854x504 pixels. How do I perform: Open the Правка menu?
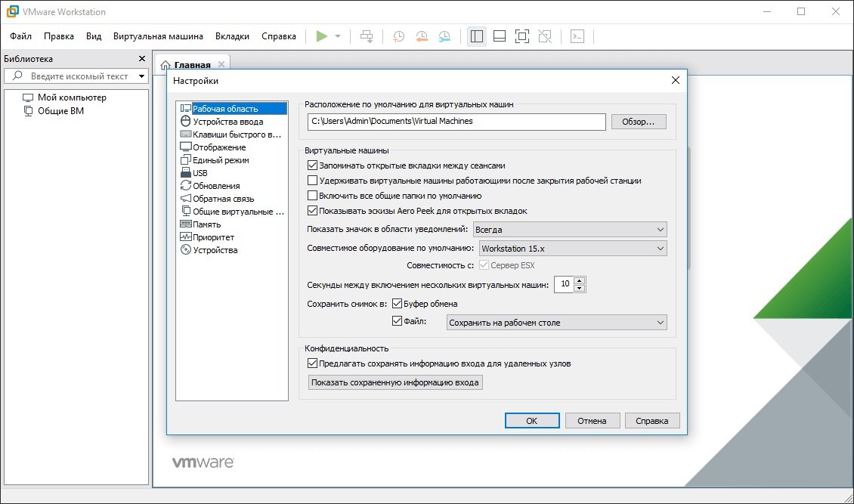coord(59,36)
